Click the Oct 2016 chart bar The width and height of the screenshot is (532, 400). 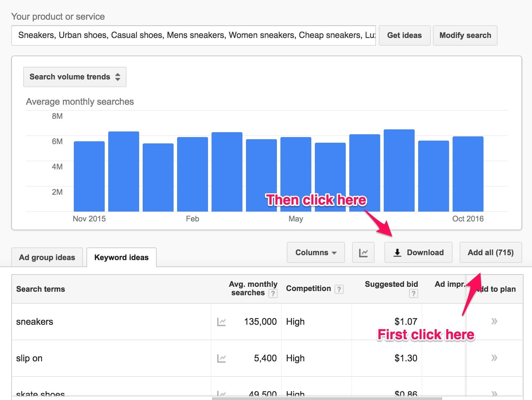point(468,174)
